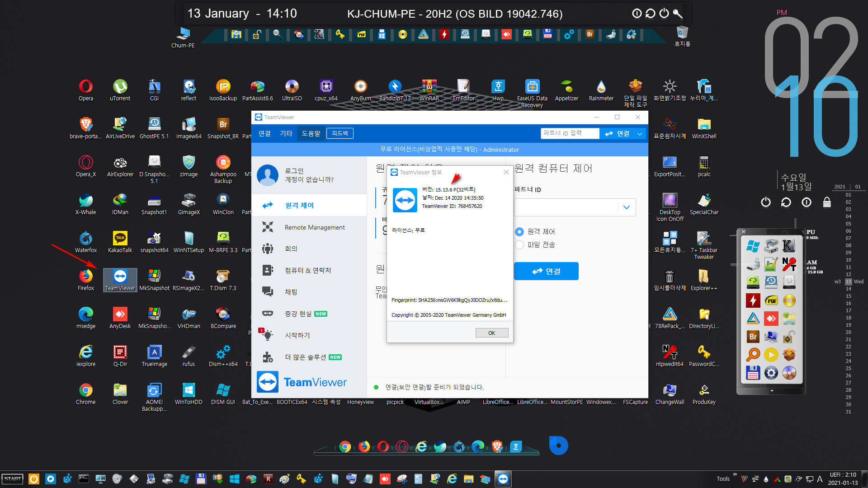Open Opera desktop icon
The image size is (868, 488).
tap(86, 89)
